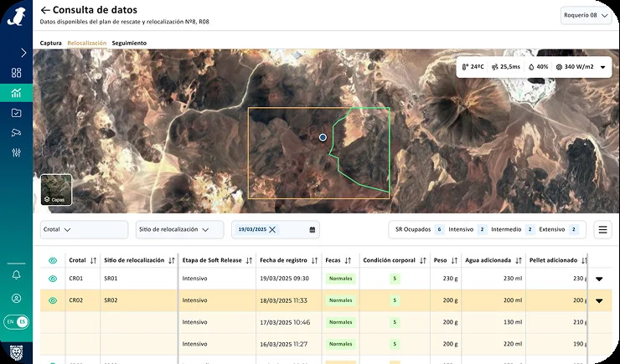Expand the CR01 row details
Viewport: 620px width, 364px height.
599,279
